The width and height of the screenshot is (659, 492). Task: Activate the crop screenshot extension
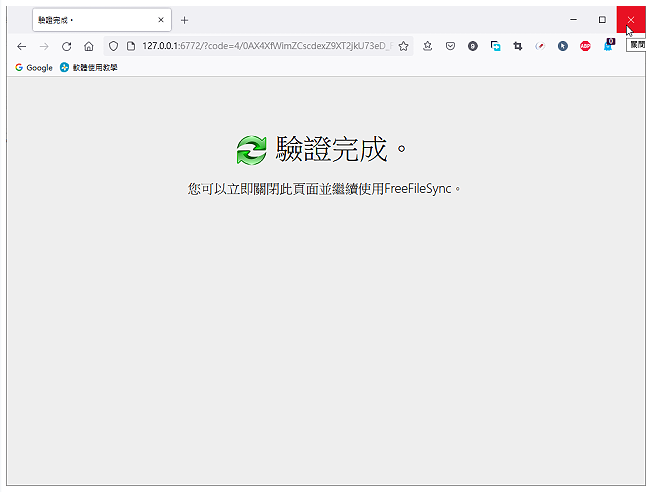(518, 46)
